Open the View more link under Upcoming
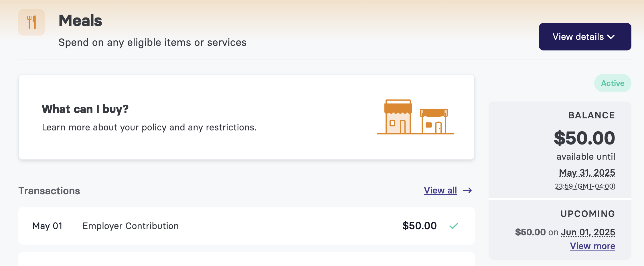The height and width of the screenshot is (266, 644). [592, 246]
